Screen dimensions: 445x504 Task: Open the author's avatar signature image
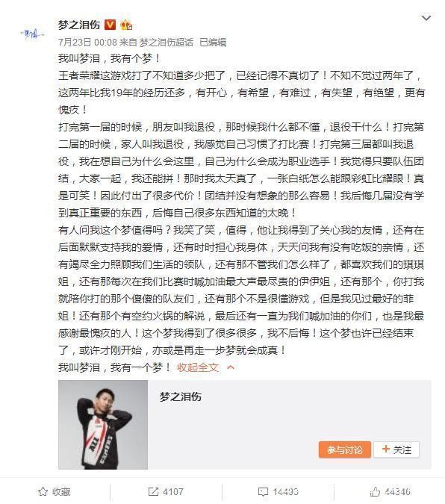[x=31, y=34]
